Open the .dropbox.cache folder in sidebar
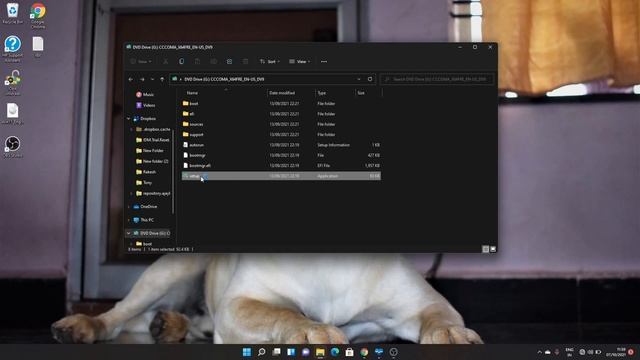The height and width of the screenshot is (360, 640). [153, 129]
